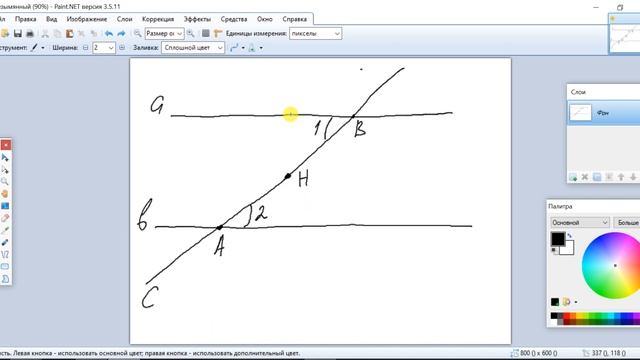
Task: Open the Эффекты menu
Action: coord(197,19)
